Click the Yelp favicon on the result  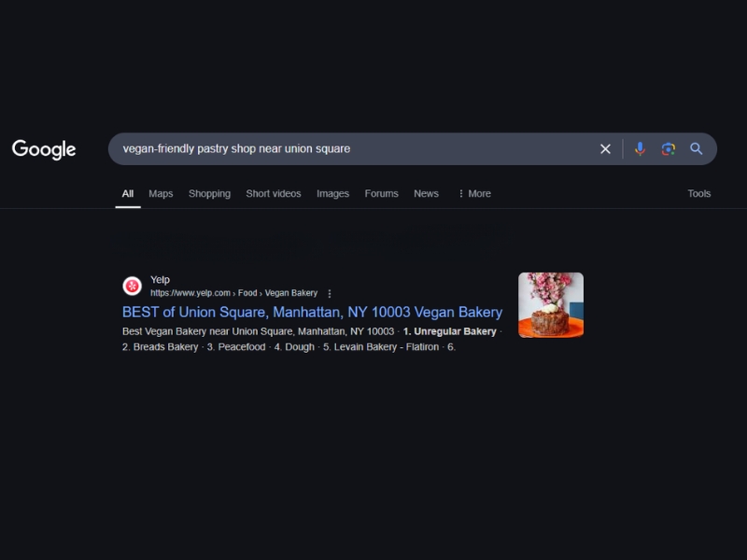click(132, 286)
